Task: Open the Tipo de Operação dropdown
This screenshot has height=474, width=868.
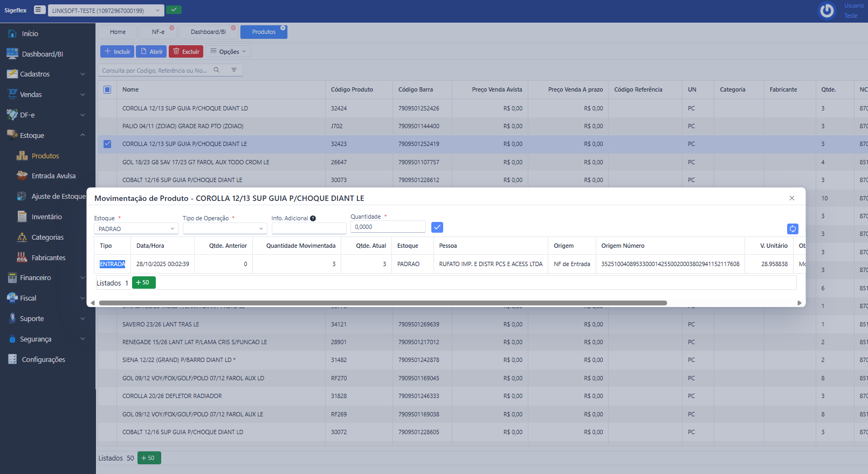Action: coord(225,229)
